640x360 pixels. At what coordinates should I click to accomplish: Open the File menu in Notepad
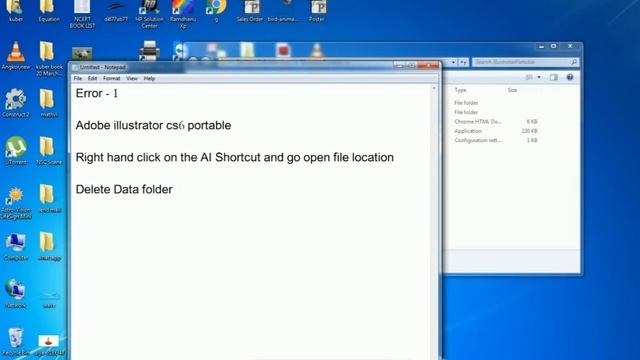[x=78, y=78]
